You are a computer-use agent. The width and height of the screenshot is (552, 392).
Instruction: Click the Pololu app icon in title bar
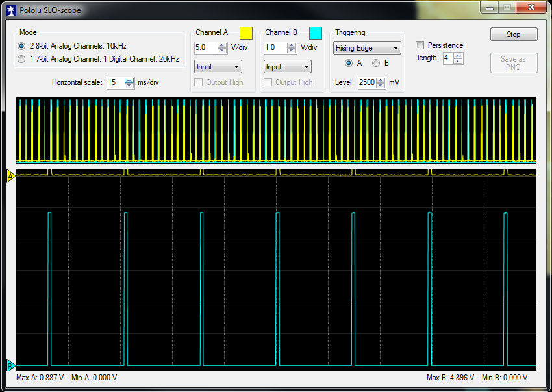(x=12, y=10)
